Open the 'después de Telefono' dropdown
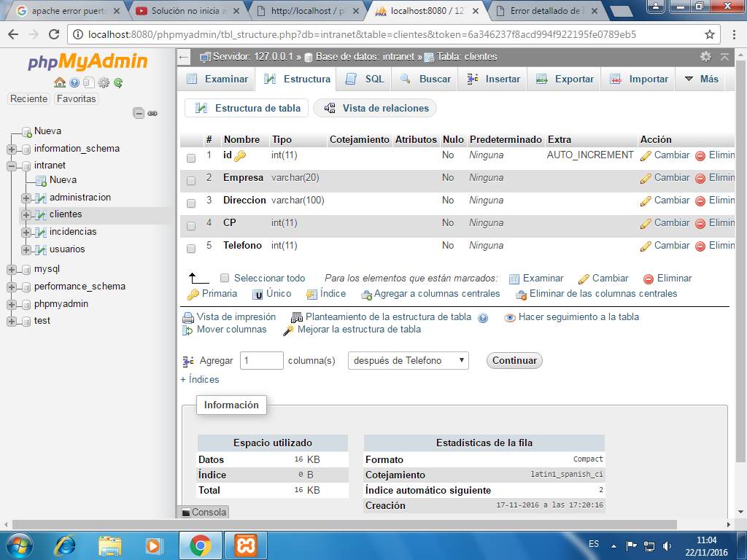The height and width of the screenshot is (560, 747). coord(409,360)
